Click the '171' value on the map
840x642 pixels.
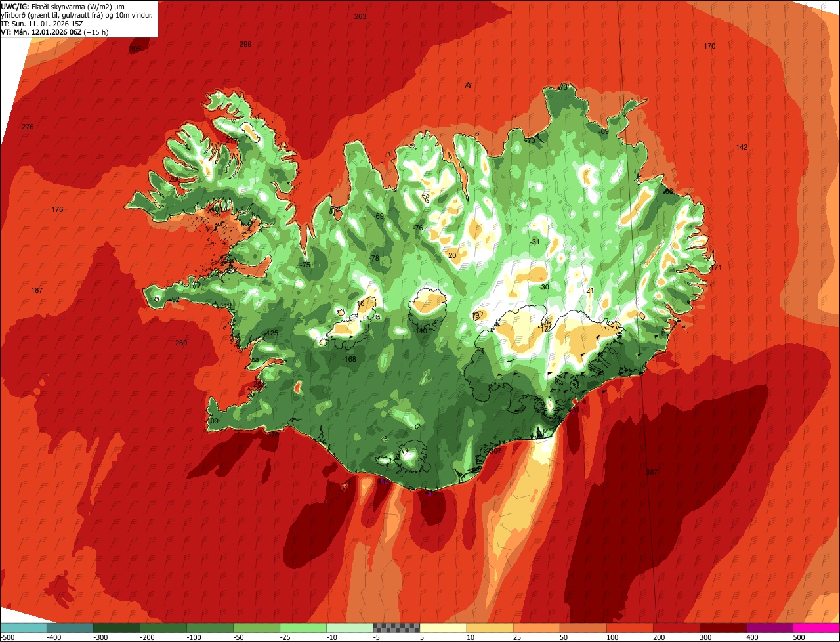(716, 267)
